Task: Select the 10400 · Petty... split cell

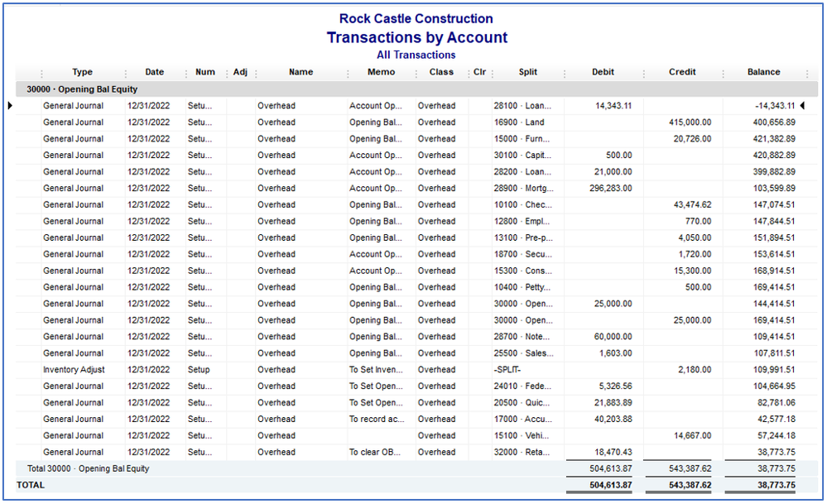Action: (522, 287)
